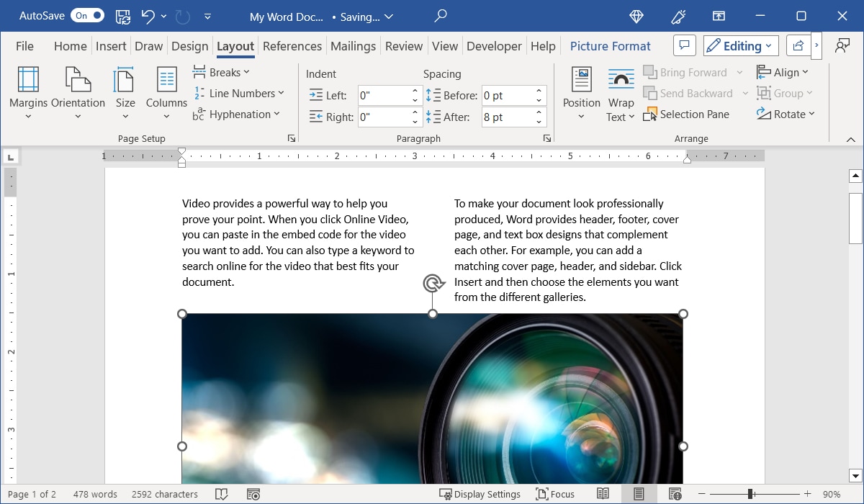Enable Focus mode in the status bar
This screenshot has height=504, width=864.
tap(555, 494)
